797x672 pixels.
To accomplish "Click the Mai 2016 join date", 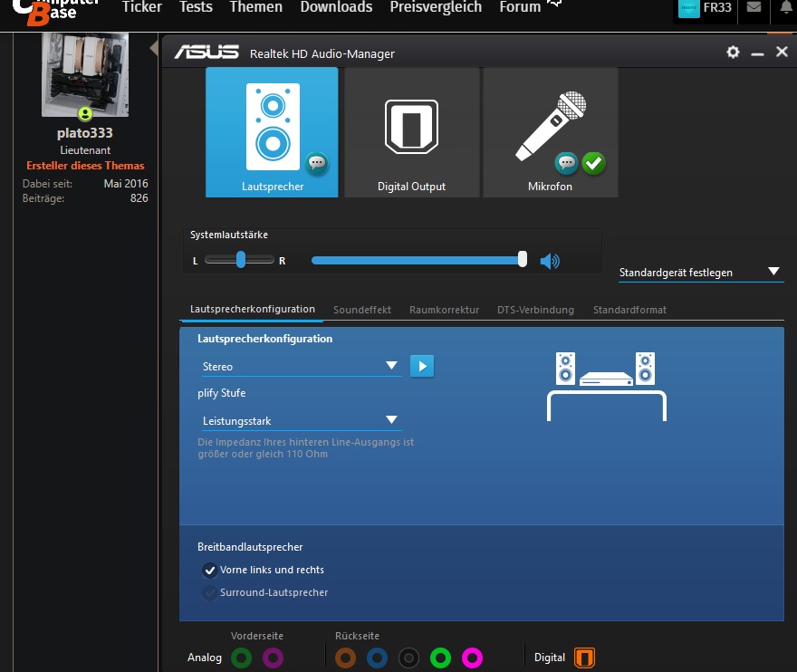I will point(126,184).
